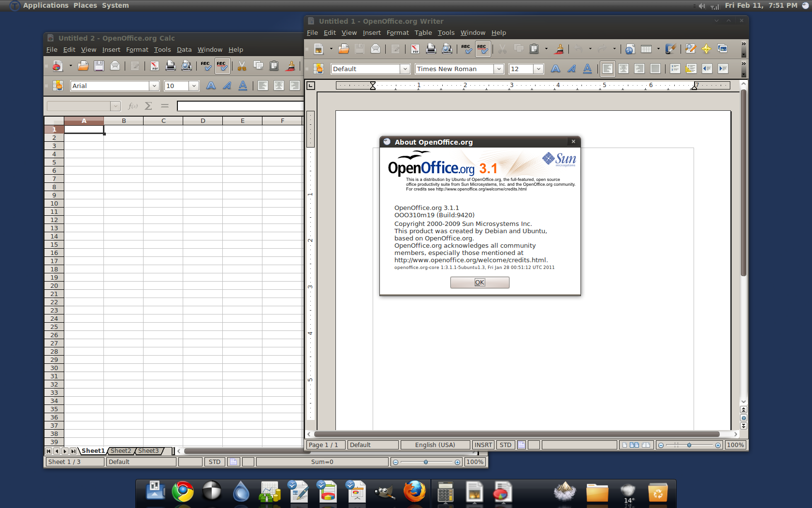
Task: Click Page Preview icon in Writer toolbar
Action: [x=447, y=49]
